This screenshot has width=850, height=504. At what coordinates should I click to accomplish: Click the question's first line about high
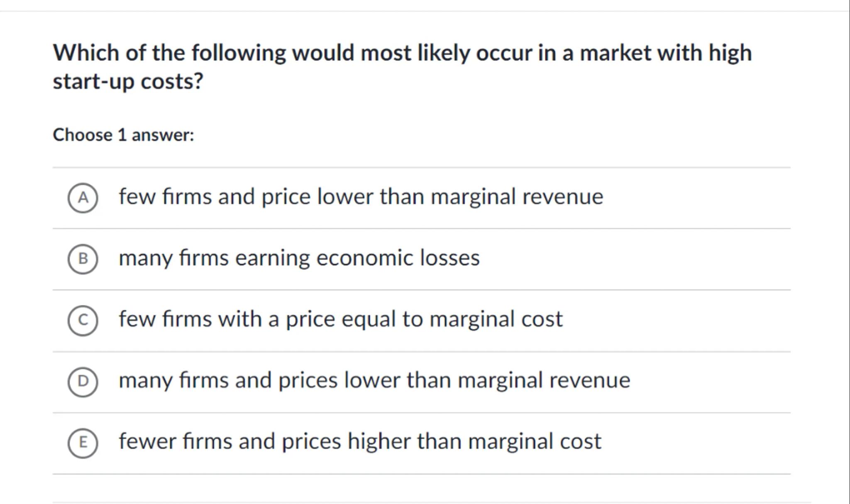[402, 53]
